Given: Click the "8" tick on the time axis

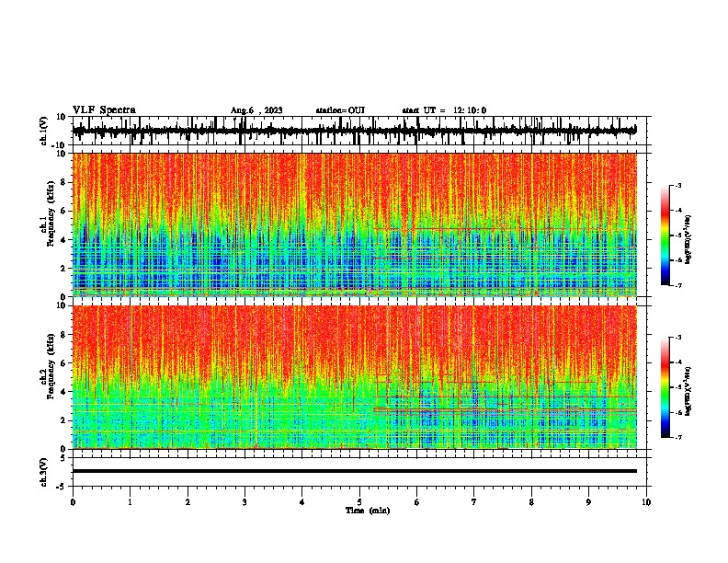Looking at the screenshot, I should click(531, 502).
